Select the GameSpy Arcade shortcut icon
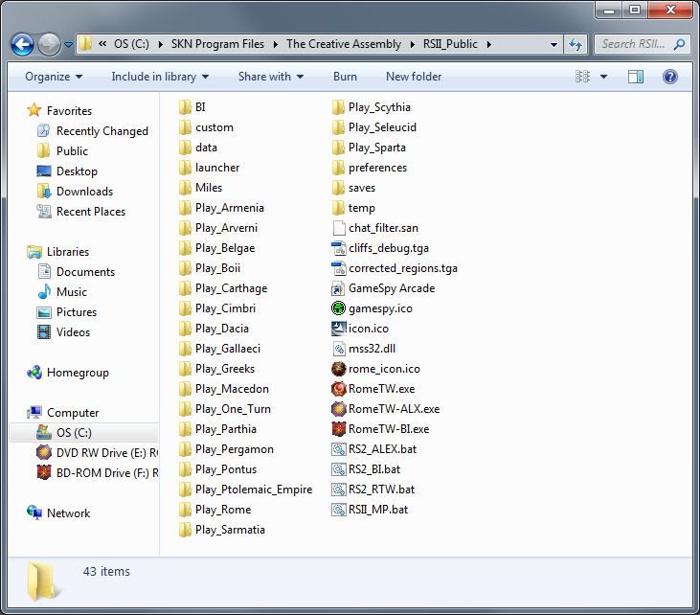The height and width of the screenshot is (615, 700). pyautogui.click(x=338, y=288)
